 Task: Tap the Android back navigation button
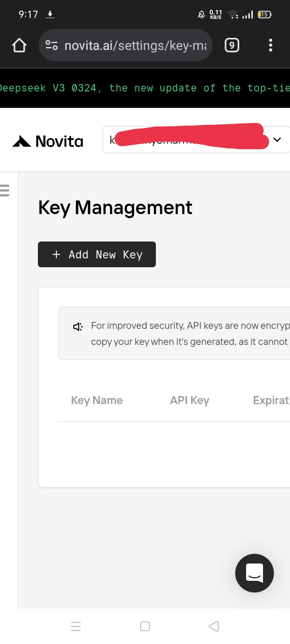[214, 626]
